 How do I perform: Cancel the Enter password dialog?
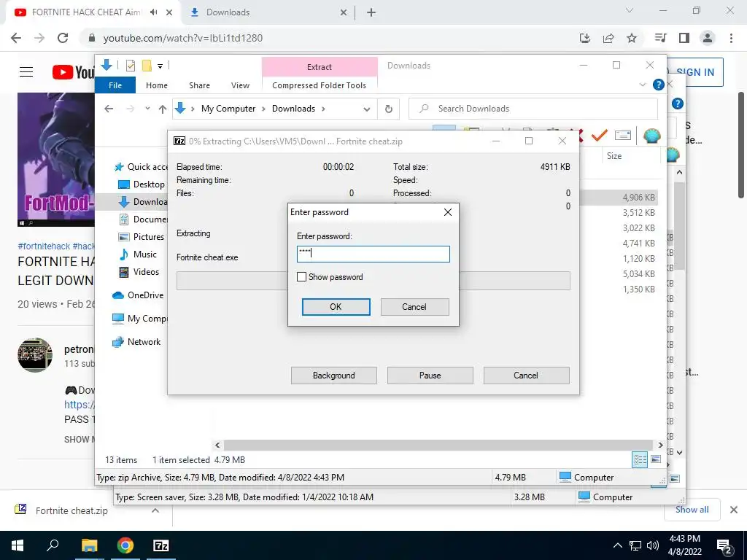coord(414,307)
